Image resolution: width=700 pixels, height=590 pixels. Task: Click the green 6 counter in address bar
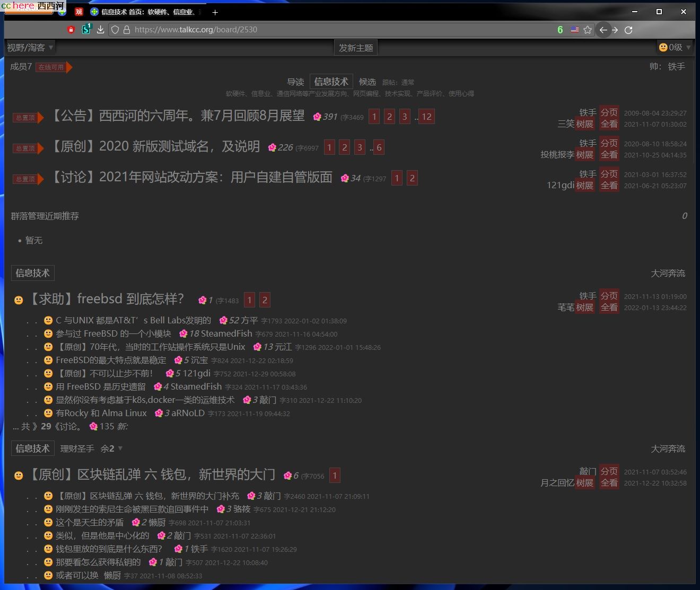tap(560, 30)
